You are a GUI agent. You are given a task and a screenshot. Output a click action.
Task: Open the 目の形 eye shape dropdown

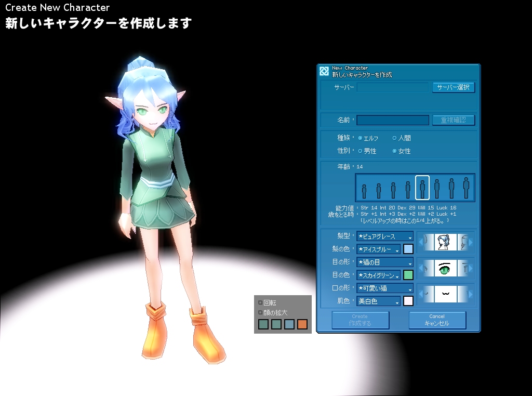385,262
